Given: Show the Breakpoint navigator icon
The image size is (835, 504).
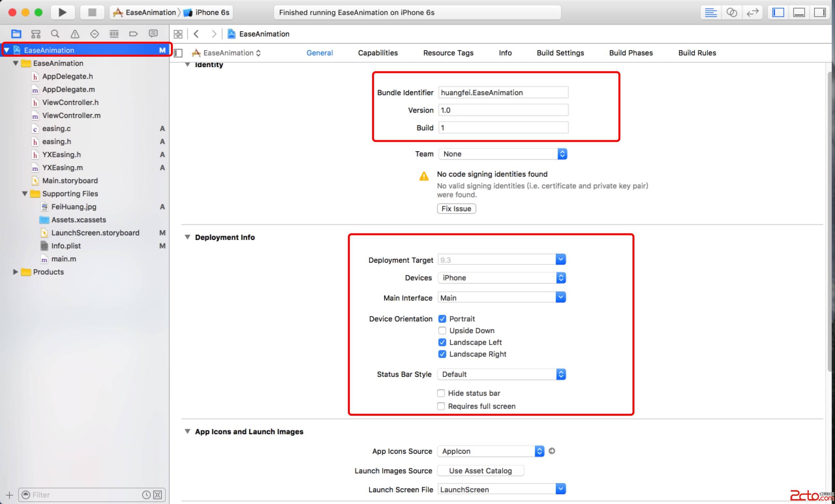Looking at the screenshot, I should [x=133, y=34].
